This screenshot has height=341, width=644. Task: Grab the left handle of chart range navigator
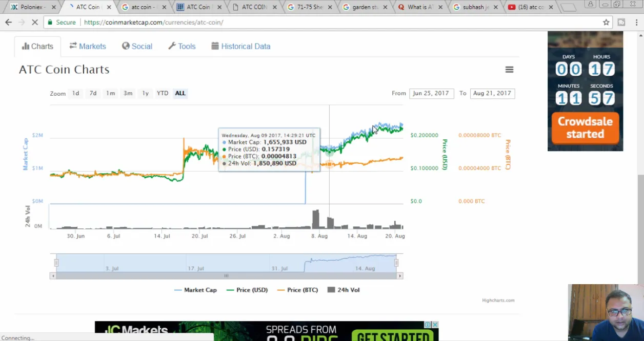56,263
